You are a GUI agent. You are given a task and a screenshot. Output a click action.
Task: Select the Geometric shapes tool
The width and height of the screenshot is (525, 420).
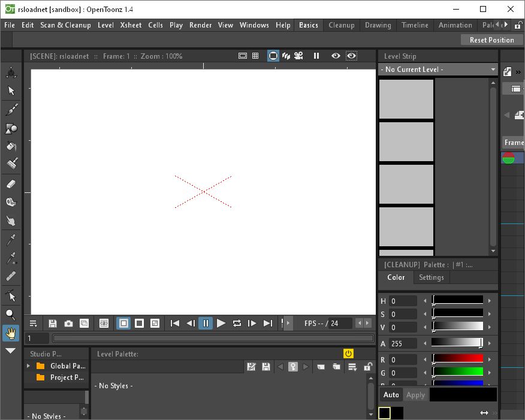11,128
